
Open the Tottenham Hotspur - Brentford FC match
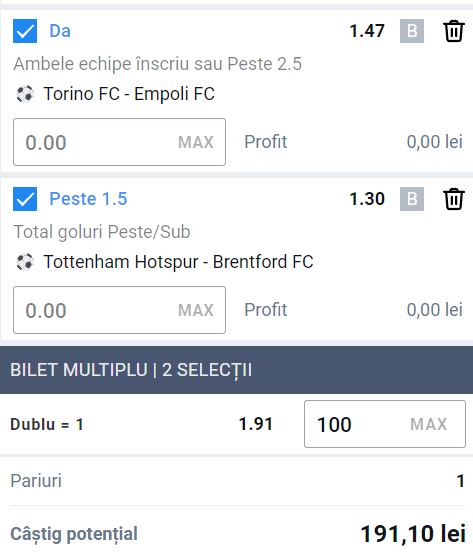pyautogui.click(x=178, y=262)
